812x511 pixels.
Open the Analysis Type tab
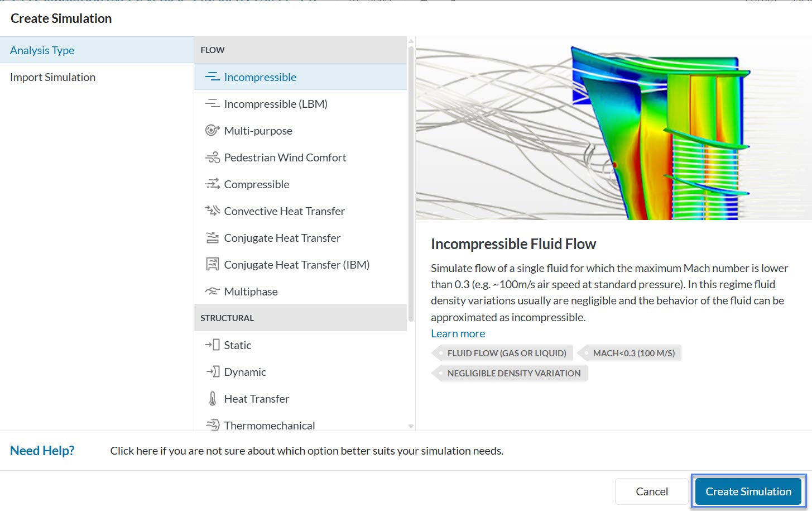42,50
